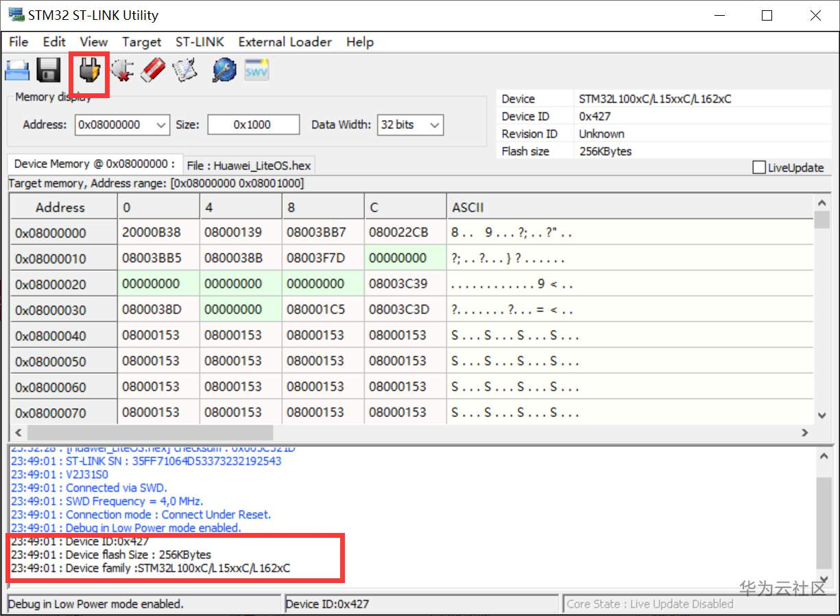
Task: Connect to target with plug icon
Action: point(90,70)
